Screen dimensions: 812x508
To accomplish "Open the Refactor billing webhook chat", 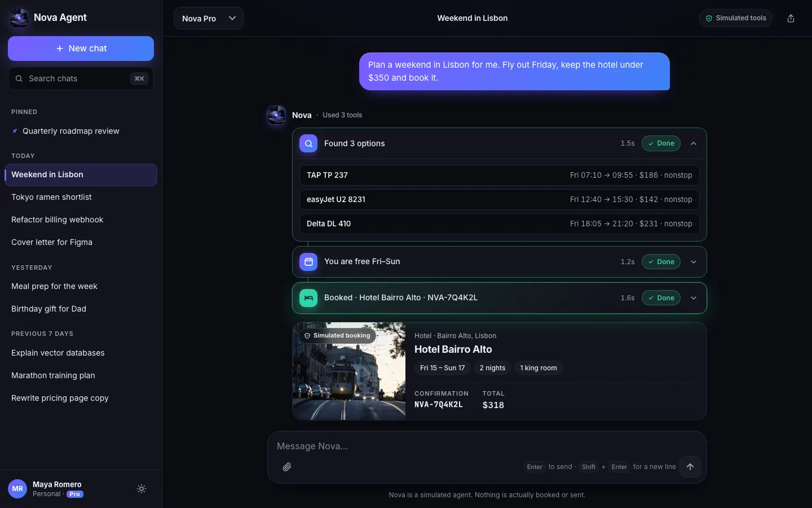I will coord(81,220).
